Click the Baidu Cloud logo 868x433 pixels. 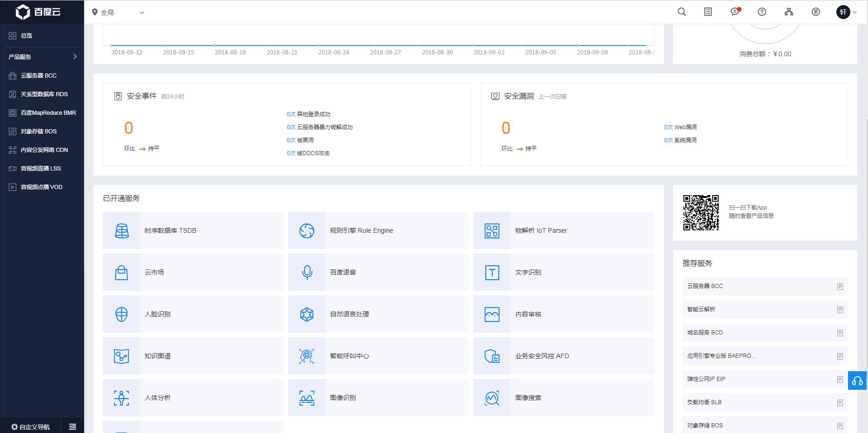click(38, 12)
